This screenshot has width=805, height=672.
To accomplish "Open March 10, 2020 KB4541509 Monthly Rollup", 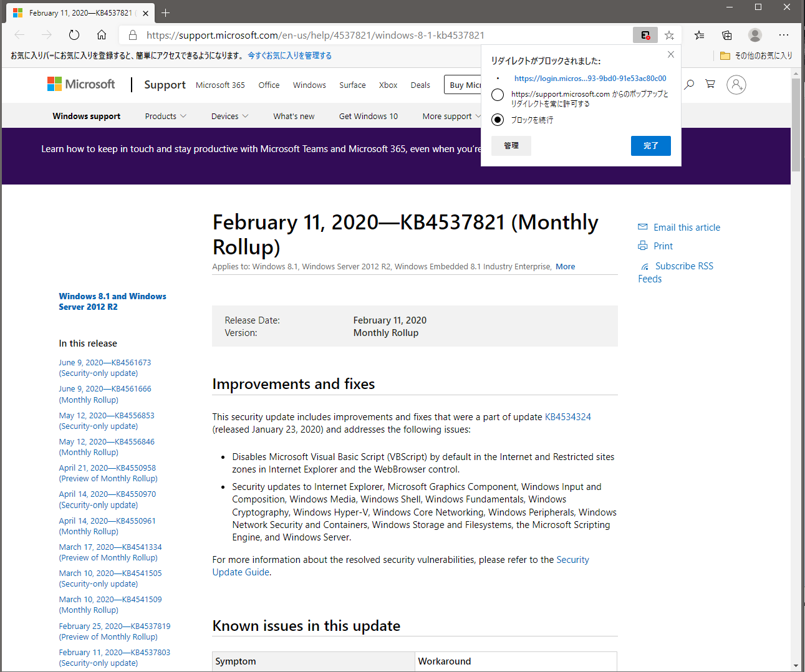I will tap(110, 605).
